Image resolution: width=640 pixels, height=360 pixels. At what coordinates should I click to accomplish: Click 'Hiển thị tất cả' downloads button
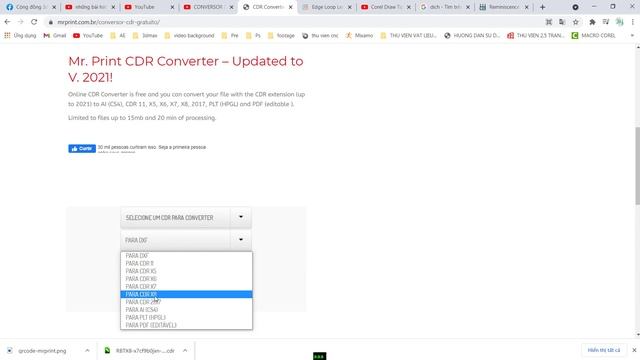click(604, 350)
